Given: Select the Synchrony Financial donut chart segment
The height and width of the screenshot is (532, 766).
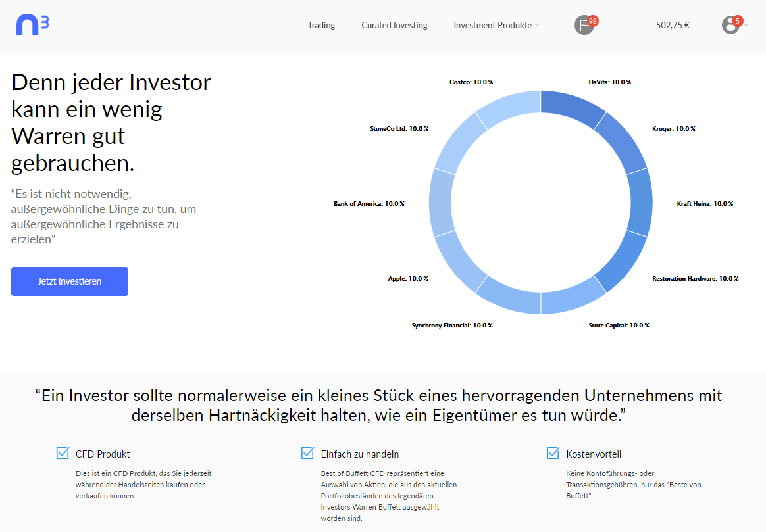Looking at the screenshot, I should pyautogui.click(x=511, y=298).
